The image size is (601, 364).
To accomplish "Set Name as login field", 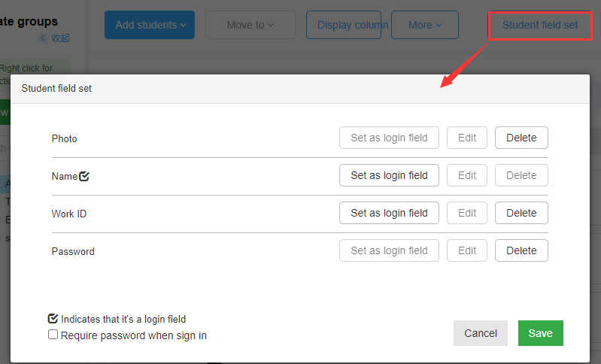I will pyautogui.click(x=389, y=175).
